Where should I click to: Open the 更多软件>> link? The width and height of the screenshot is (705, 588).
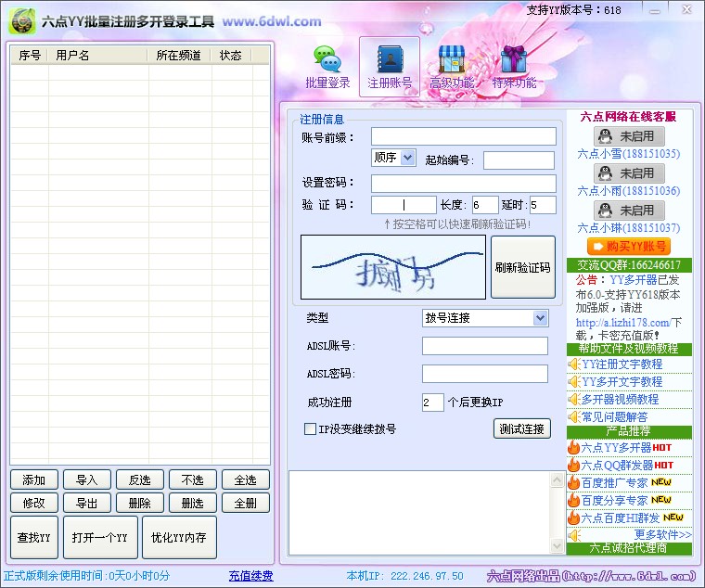(662, 534)
